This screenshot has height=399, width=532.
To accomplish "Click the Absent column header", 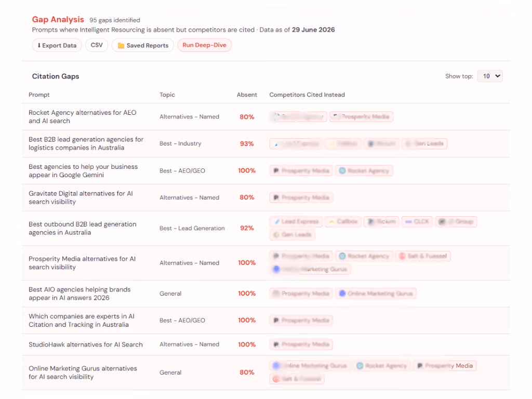I will pyautogui.click(x=247, y=95).
